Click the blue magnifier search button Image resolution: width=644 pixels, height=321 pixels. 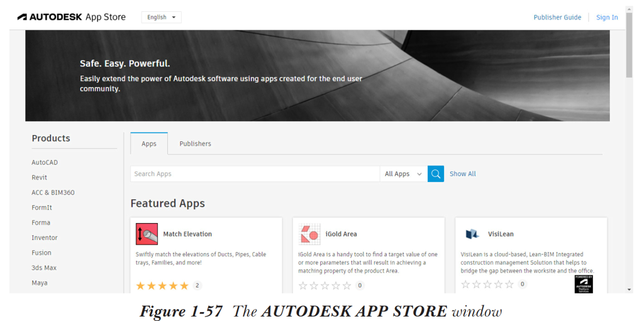436,173
